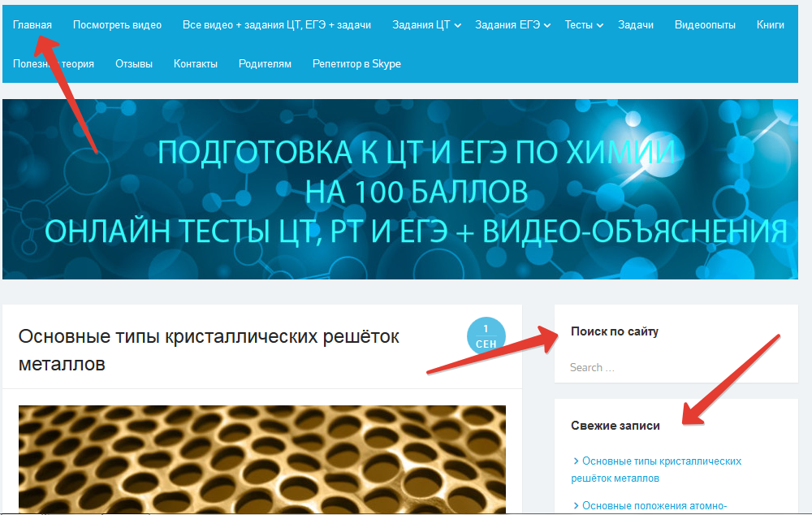Viewport: 812px width, 515px height.
Task: Go to Видеоопыты section
Action: point(705,25)
